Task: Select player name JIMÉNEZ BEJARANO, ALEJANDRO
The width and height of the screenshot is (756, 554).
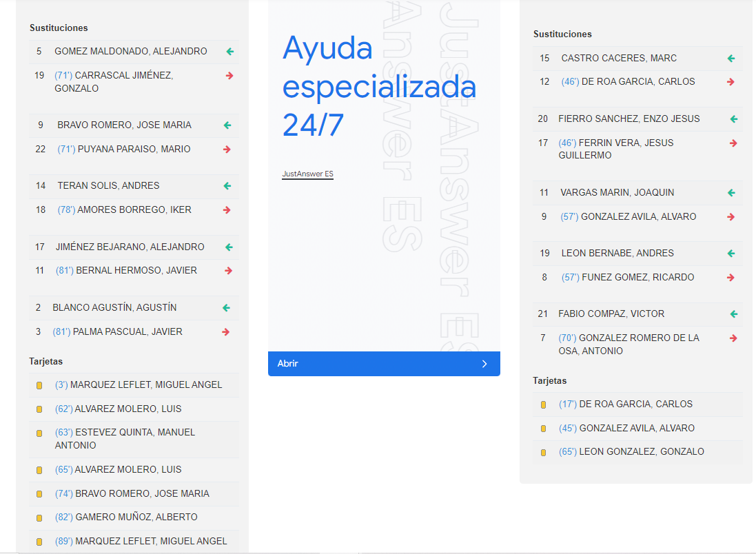Action: tap(130, 247)
